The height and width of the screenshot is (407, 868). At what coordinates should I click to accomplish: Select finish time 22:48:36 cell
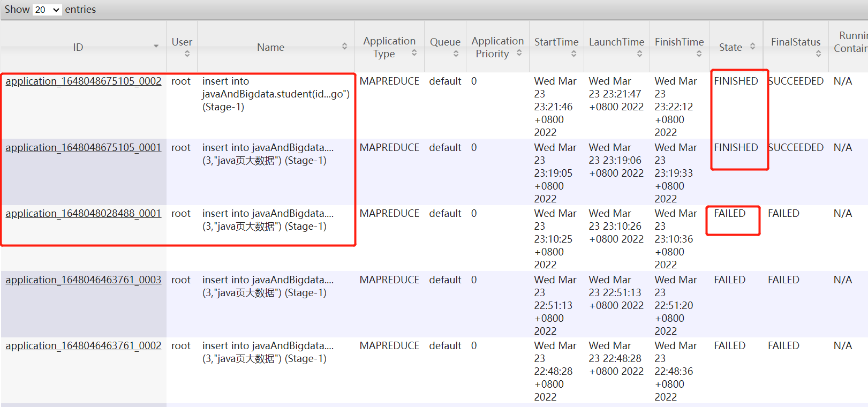click(676, 371)
